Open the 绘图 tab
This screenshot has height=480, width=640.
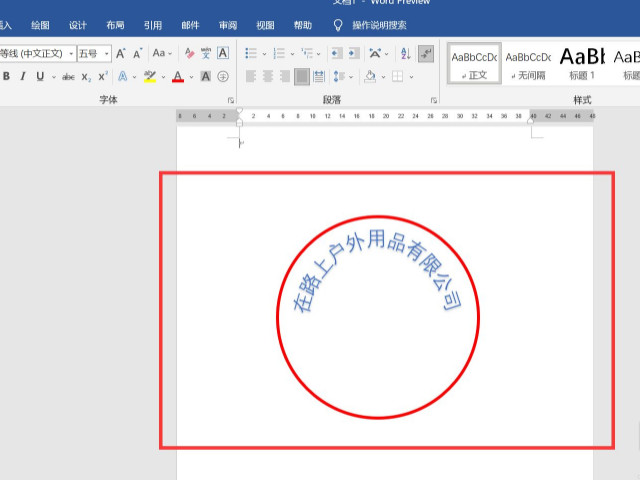coord(40,25)
